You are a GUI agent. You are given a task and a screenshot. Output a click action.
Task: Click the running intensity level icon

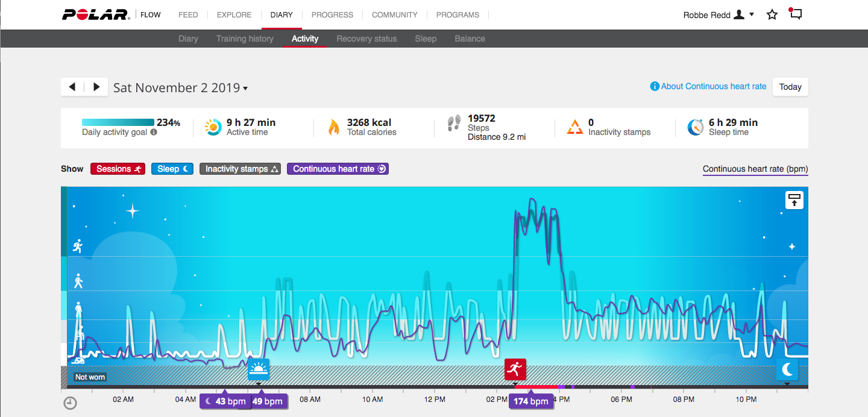[x=78, y=245]
